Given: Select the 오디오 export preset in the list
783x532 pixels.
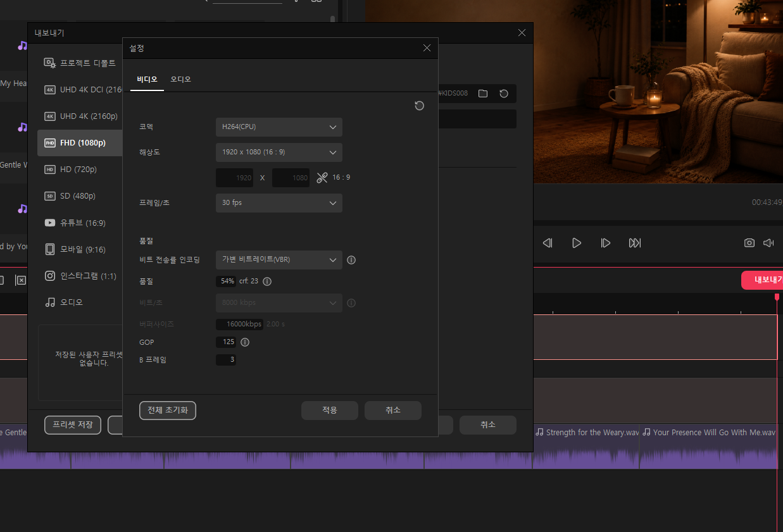Looking at the screenshot, I should [x=80, y=302].
